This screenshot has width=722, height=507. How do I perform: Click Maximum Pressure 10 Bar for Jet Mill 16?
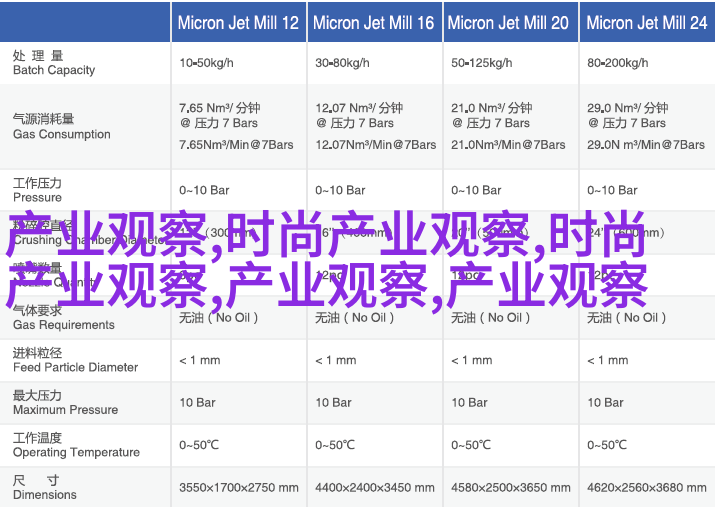333,402
